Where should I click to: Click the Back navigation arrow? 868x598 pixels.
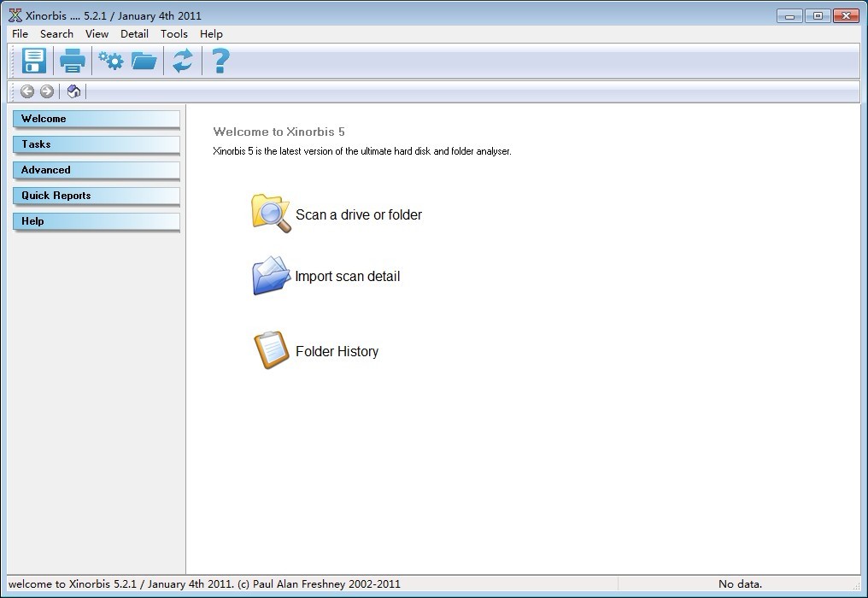pos(27,91)
